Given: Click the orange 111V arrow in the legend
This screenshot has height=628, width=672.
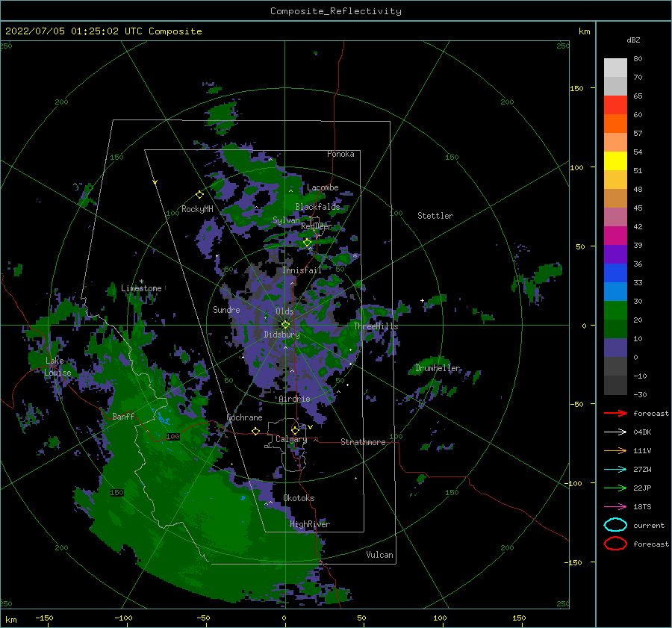Looking at the screenshot, I should click(615, 450).
